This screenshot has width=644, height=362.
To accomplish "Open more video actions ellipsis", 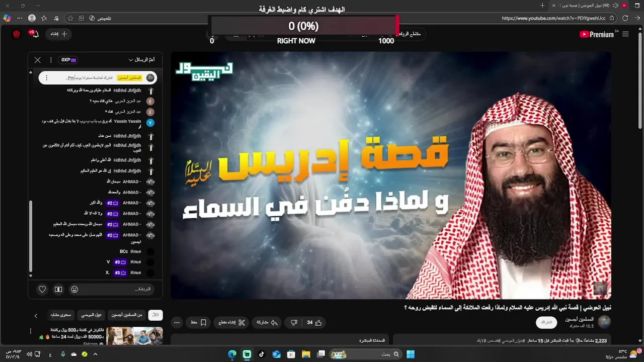I will 177,322.
